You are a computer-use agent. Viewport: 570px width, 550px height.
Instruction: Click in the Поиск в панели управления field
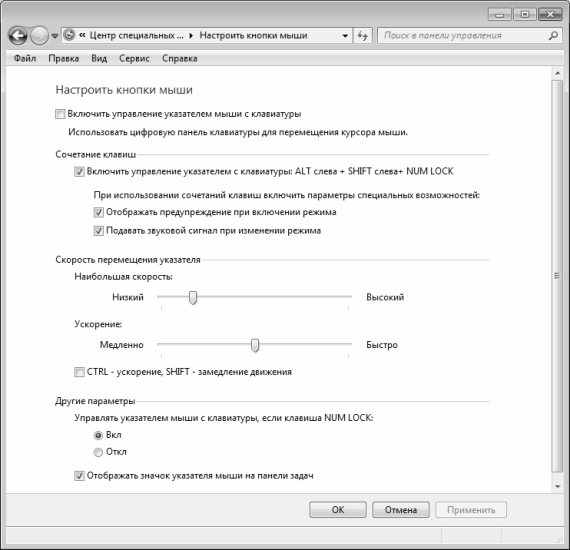pyautogui.click(x=463, y=36)
